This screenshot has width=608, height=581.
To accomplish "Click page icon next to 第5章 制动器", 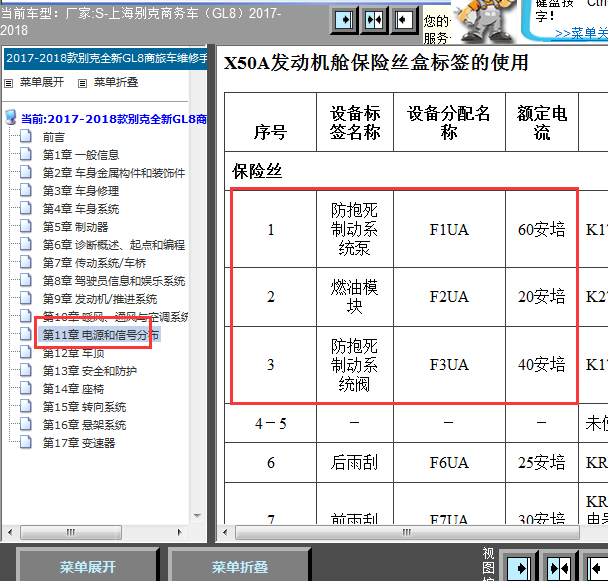I will [x=26, y=226].
